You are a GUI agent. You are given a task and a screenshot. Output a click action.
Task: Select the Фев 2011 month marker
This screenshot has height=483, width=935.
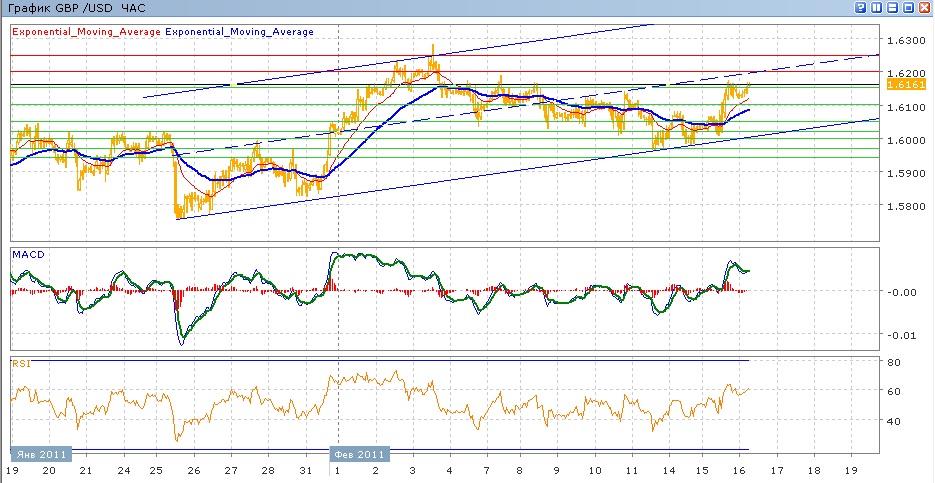pos(359,454)
